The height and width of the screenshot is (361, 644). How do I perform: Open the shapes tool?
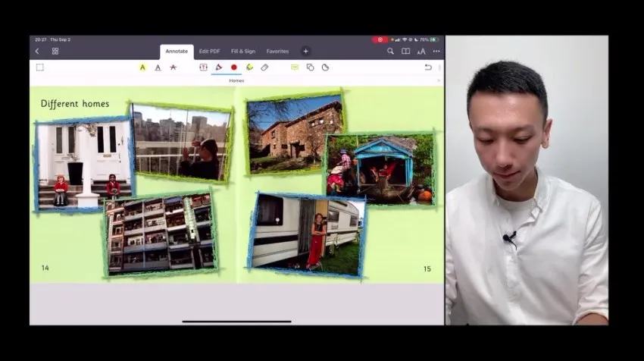pyautogui.click(x=310, y=67)
